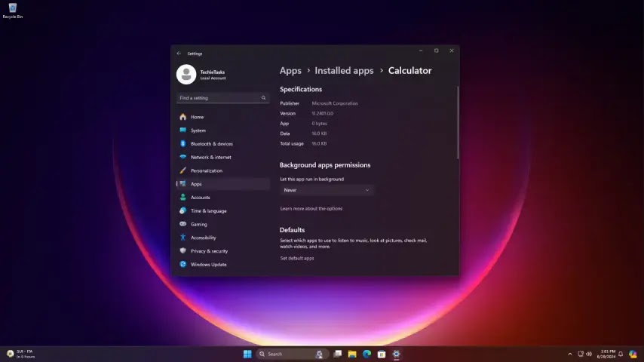Open the Personalization section

pos(223,170)
